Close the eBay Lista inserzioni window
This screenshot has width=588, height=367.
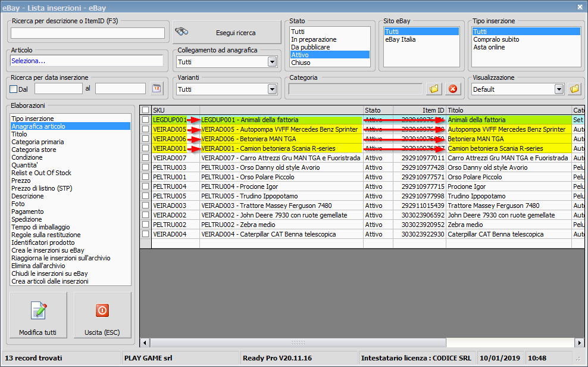tap(580, 7)
